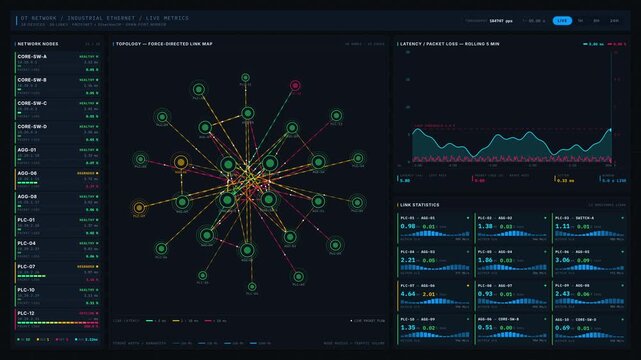The image size is (641, 360).
Task: Open the degraded AGG-06 node row
Action: click(57, 179)
